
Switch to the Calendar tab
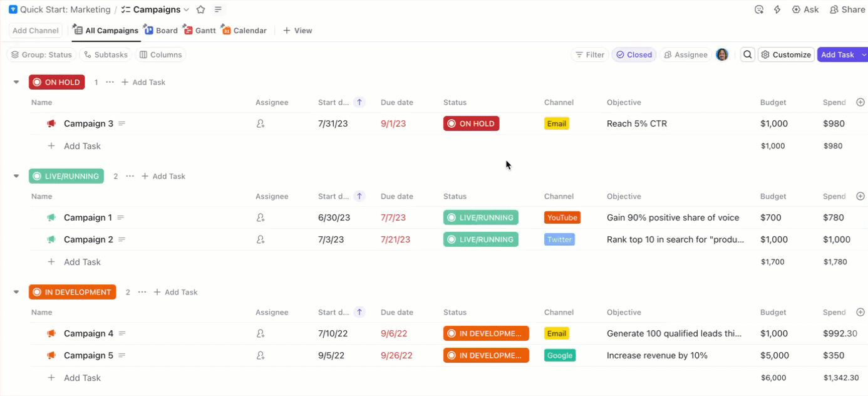coord(244,29)
